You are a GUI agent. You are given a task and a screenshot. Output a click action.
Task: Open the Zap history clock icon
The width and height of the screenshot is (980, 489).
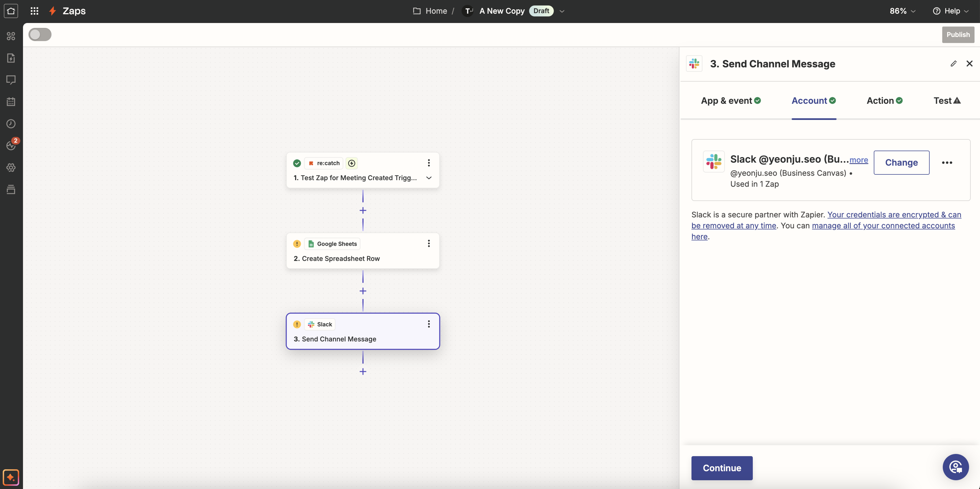(11, 124)
